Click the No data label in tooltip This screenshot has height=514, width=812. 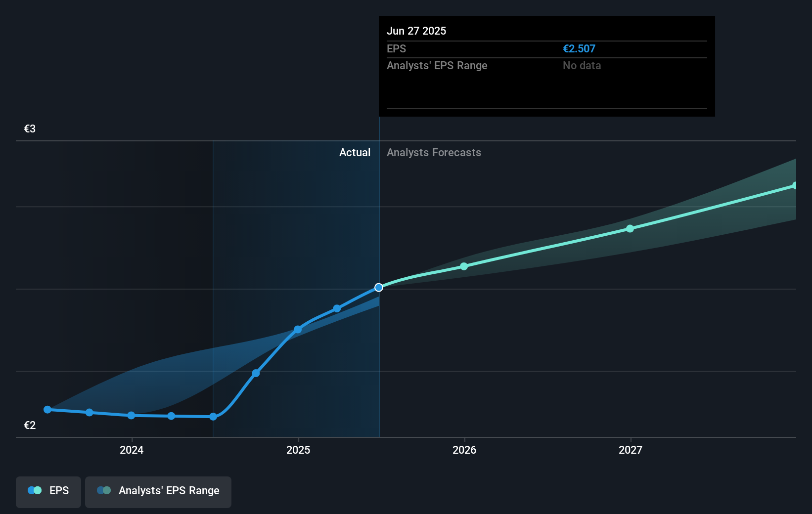(x=582, y=65)
